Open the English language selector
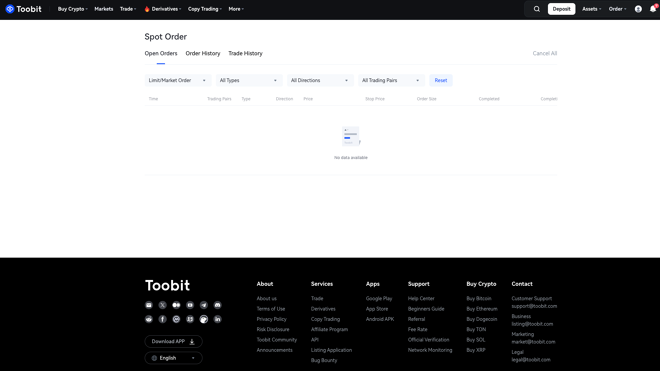 coord(173,358)
